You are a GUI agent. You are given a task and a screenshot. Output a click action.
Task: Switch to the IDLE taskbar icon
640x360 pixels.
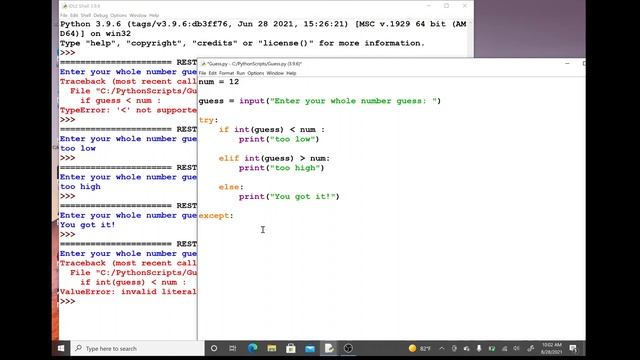pyautogui.click(x=329, y=348)
